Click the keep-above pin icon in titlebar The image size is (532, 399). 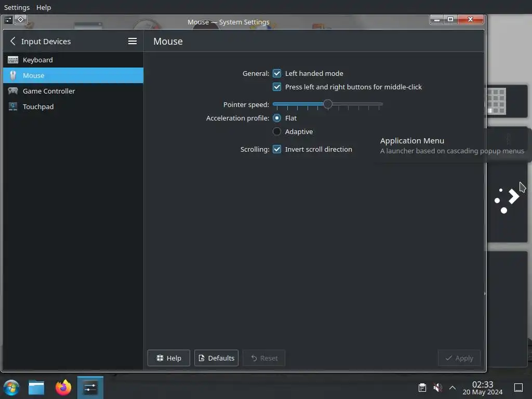20,20
